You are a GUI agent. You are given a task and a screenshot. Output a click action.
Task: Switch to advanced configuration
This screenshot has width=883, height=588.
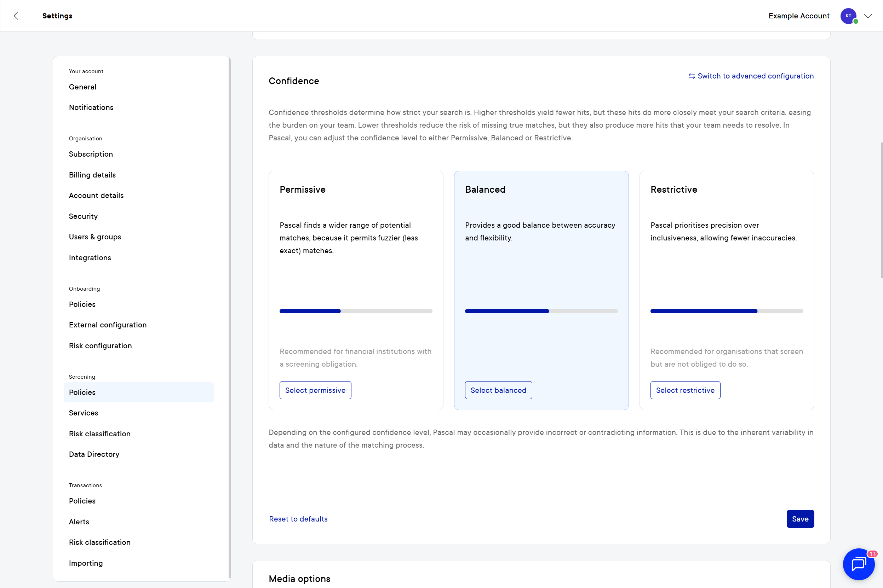(x=755, y=76)
